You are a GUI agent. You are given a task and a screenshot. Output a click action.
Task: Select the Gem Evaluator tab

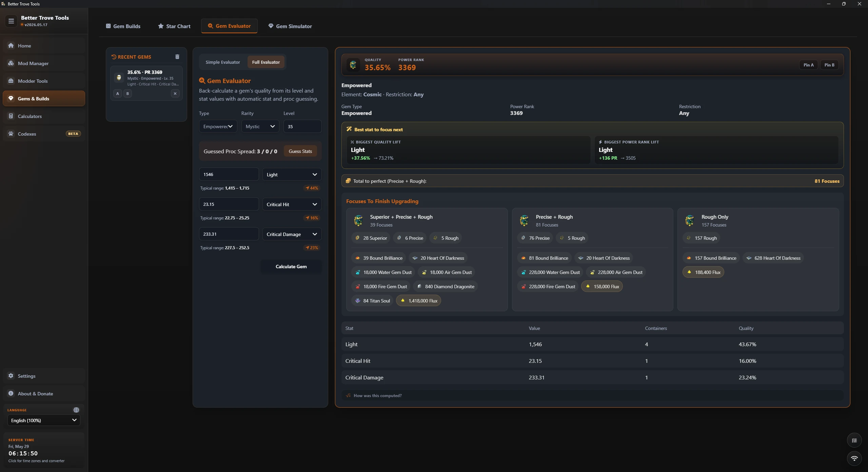[229, 26]
